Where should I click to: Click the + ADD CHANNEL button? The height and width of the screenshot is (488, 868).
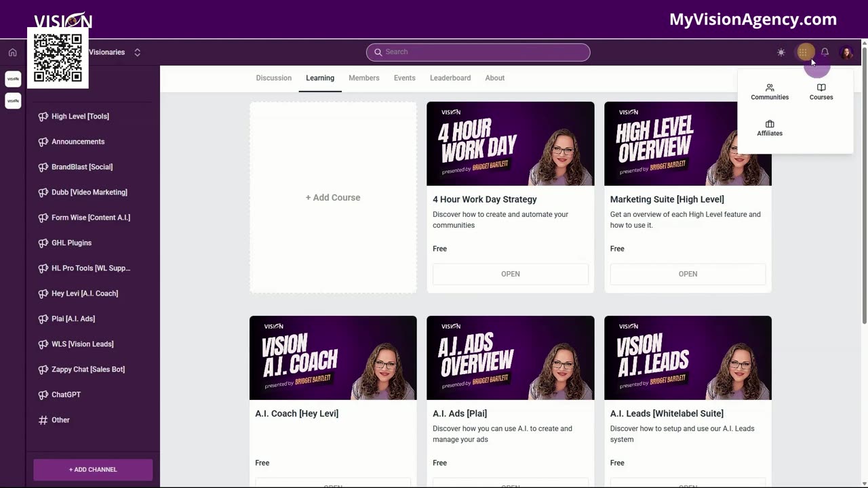pos(93,469)
